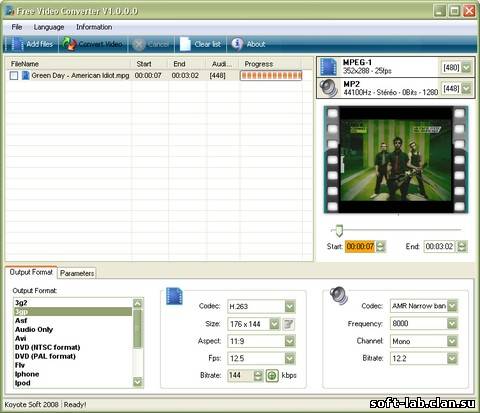This screenshot has height=413, width=480.
Task: Switch to the Output Format tab
Action: click(31, 272)
